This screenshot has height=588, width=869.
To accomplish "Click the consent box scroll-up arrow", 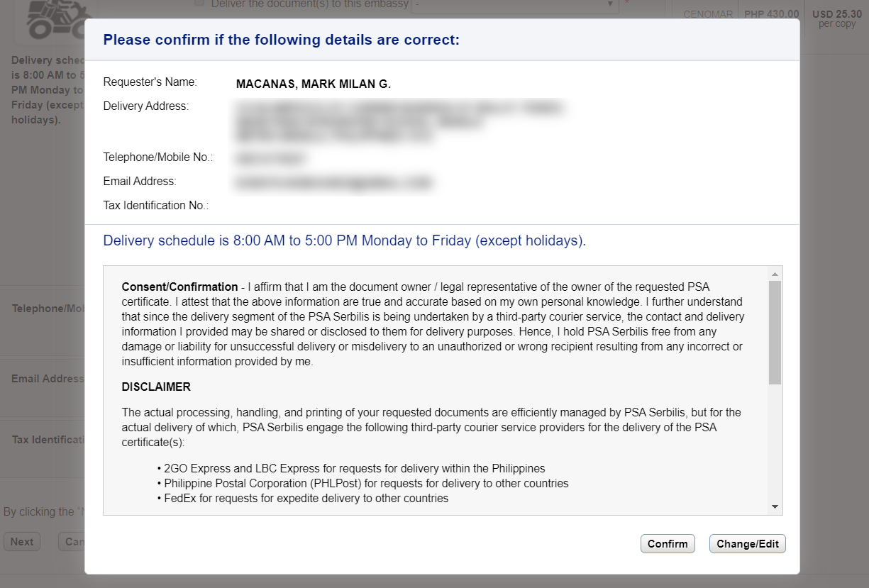I will tap(775, 274).
